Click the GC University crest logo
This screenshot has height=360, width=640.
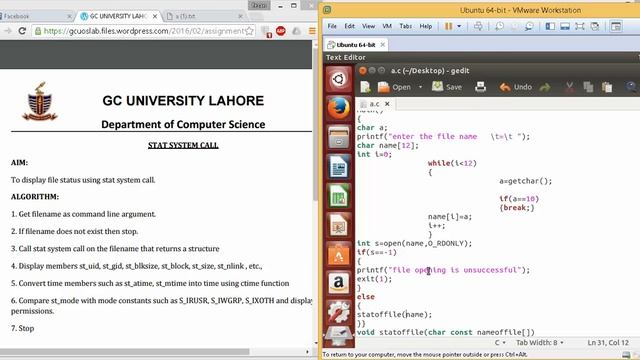point(40,102)
